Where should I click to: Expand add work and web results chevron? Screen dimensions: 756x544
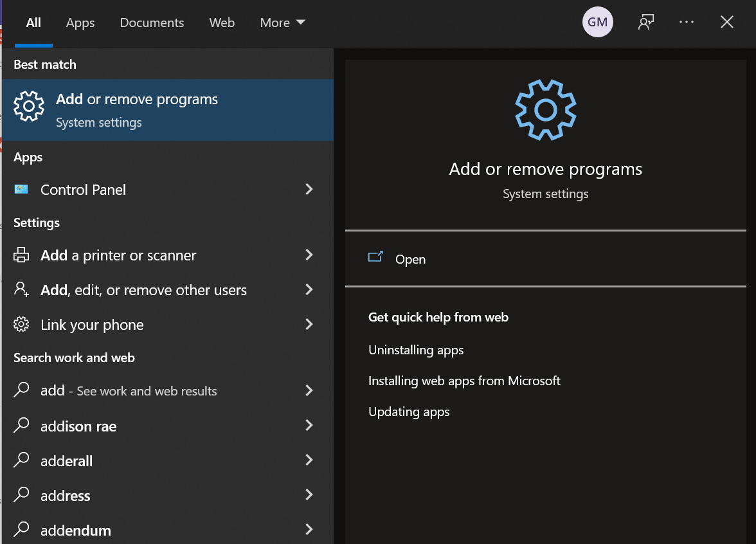tap(309, 390)
